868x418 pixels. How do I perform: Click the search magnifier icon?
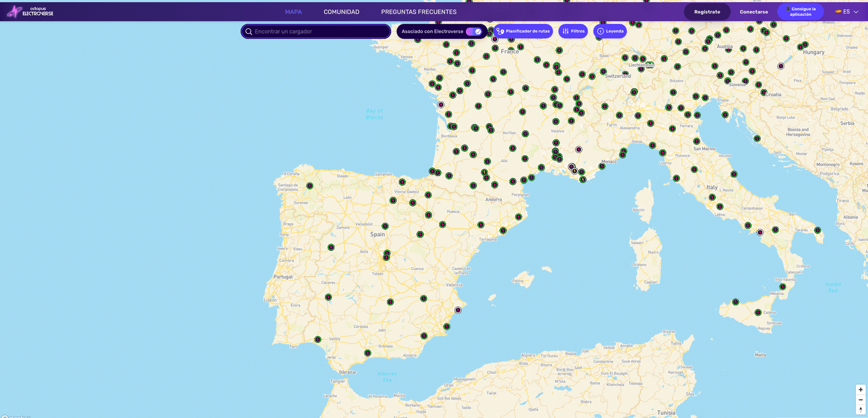click(249, 31)
